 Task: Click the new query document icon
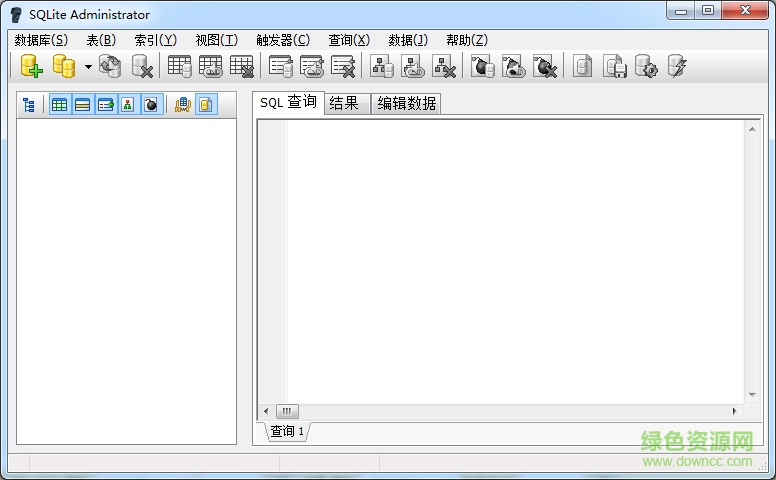coord(582,66)
